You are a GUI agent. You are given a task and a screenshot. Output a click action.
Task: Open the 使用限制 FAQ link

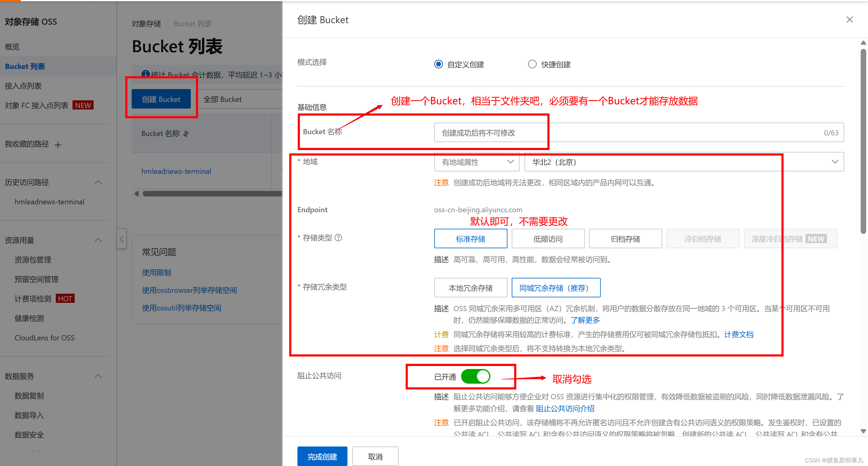pyautogui.click(x=156, y=272)
